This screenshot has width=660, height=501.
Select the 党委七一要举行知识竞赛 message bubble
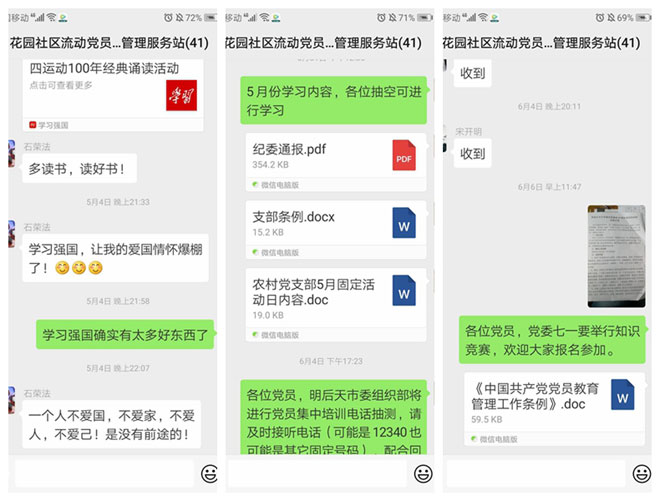553,340
